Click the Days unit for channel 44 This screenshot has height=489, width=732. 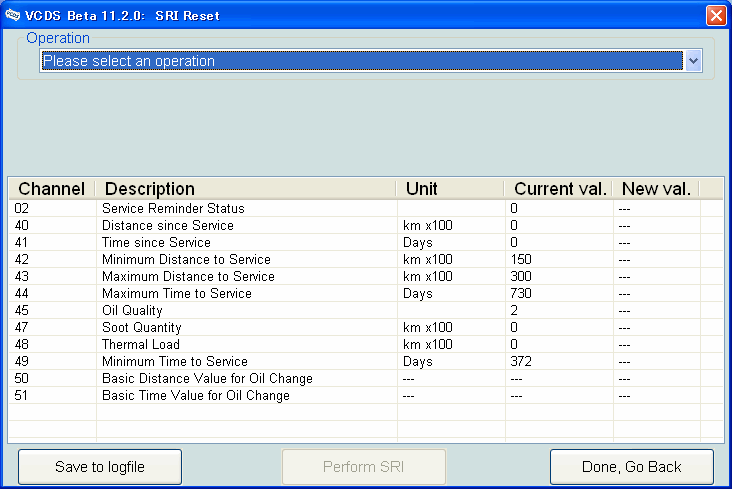418,294
